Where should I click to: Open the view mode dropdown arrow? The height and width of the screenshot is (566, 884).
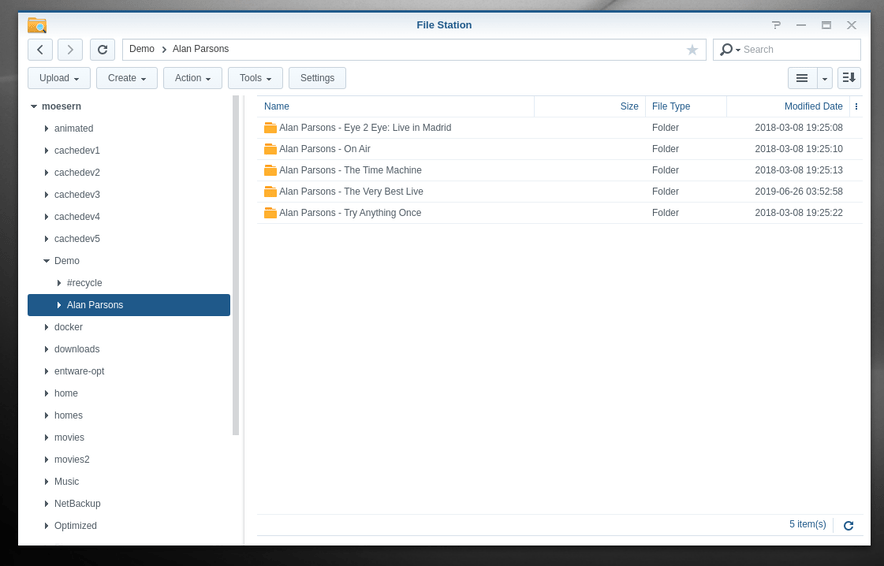(x=824, y=78)
